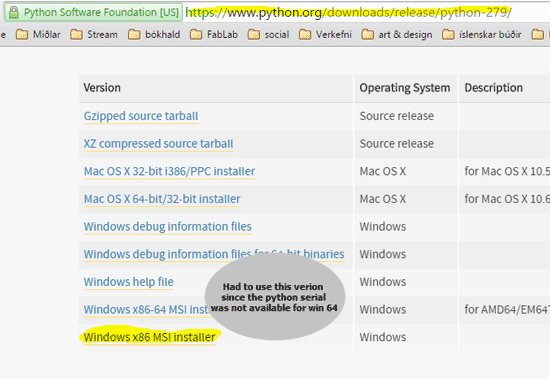Open the social bookmarks folder
The width and height of the screenshot is (550, 379).
click(269, 34)
